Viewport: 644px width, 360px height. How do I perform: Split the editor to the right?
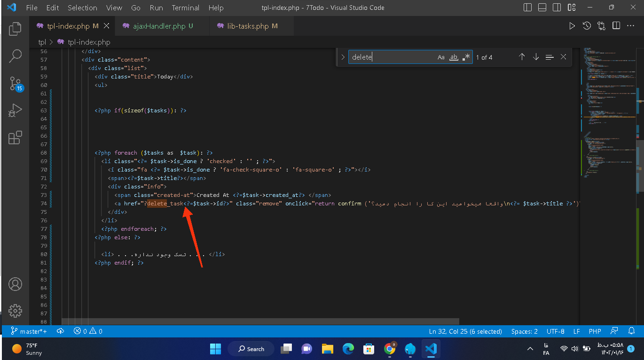616,26
